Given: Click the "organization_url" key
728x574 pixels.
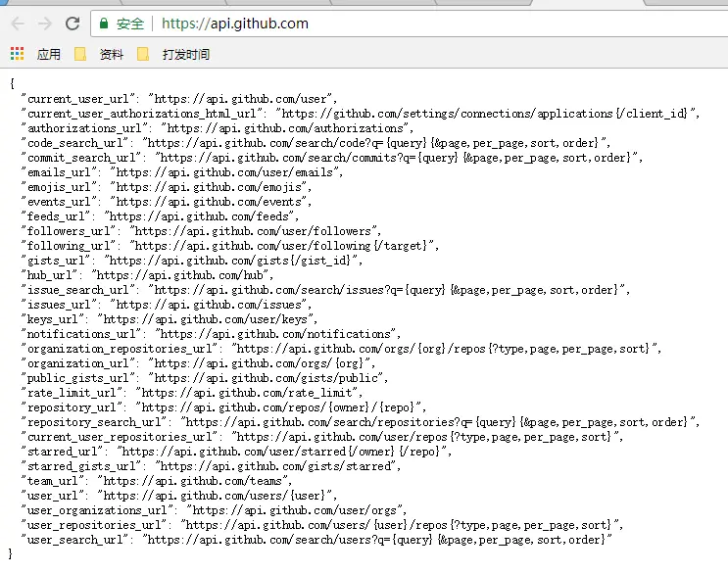Looking at the screenshot, I should (77, 363).
